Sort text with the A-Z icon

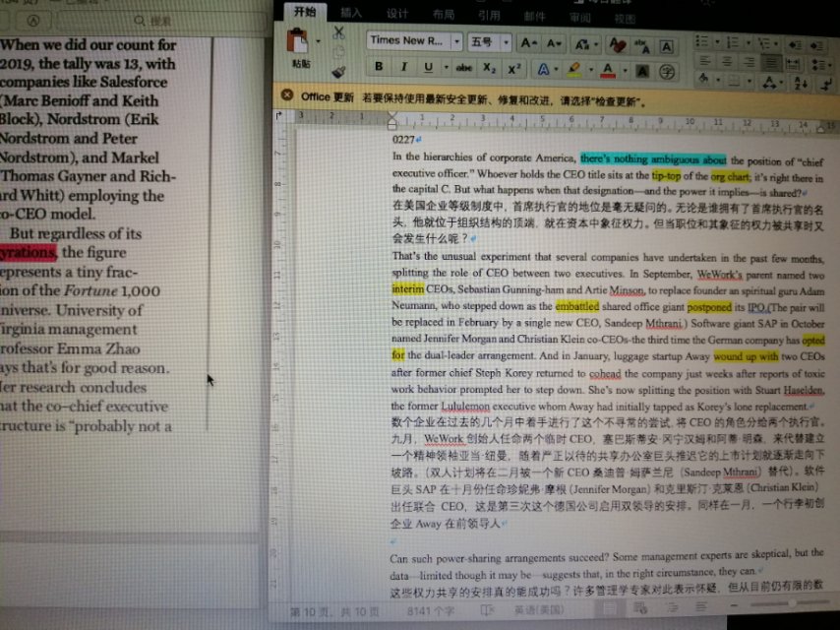pos(801,84)
